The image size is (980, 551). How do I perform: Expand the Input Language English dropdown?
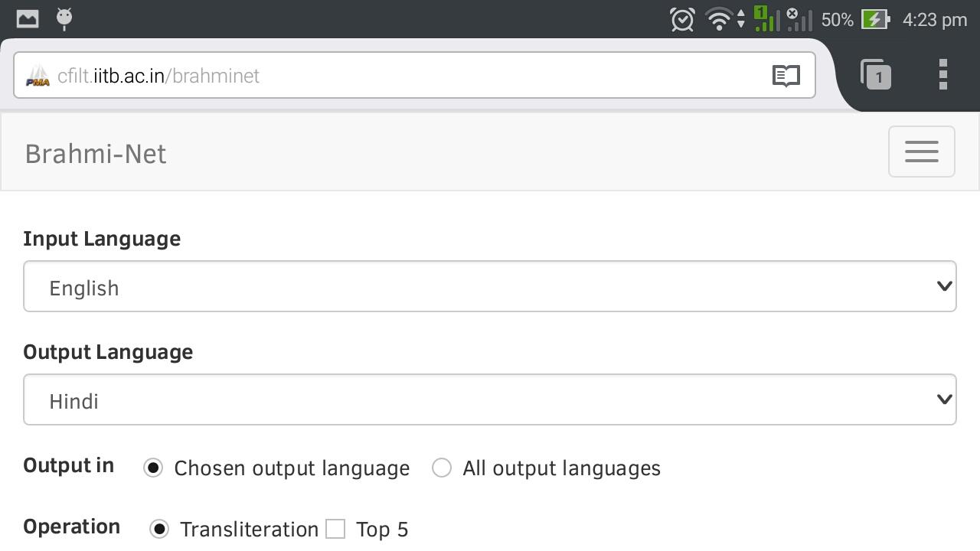pyautogui.click(x=490, y=286)
